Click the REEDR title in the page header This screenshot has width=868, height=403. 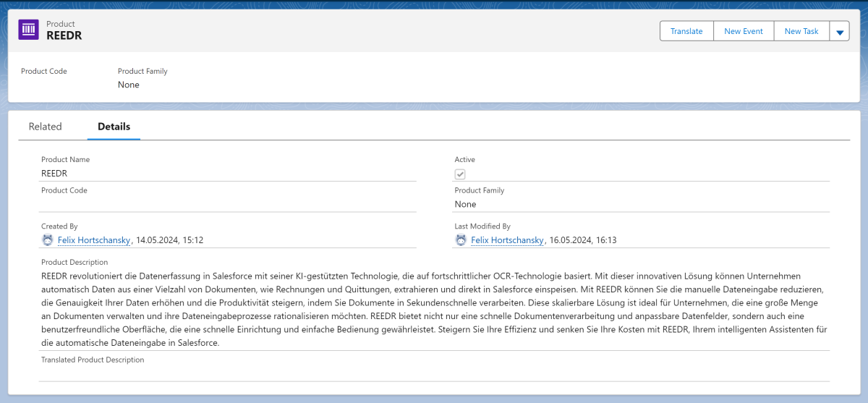click(64, 36)
